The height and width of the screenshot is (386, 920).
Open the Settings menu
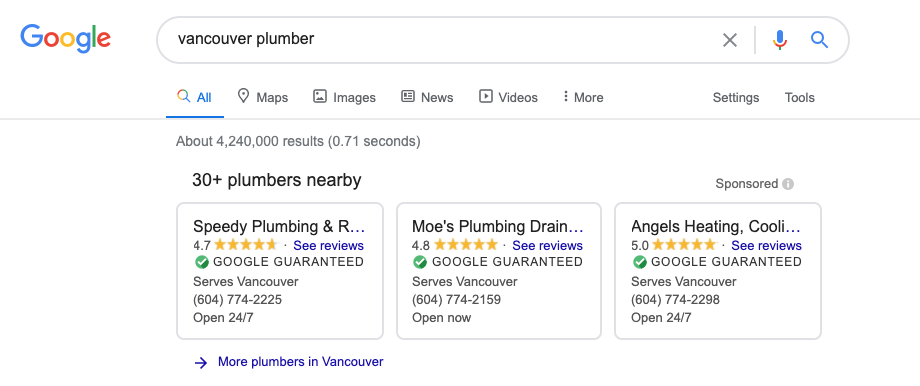735,97
